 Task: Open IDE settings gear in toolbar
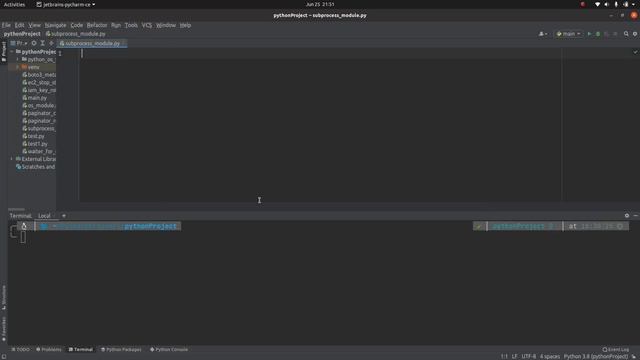coord(635,34)
